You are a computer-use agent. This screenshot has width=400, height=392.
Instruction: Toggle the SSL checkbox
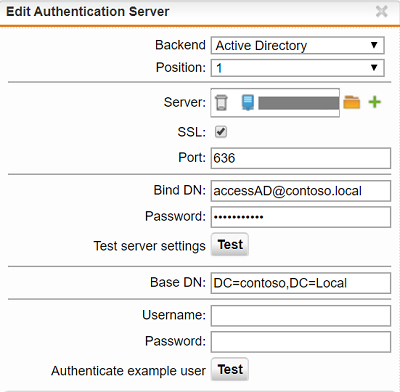coord(221,132)
